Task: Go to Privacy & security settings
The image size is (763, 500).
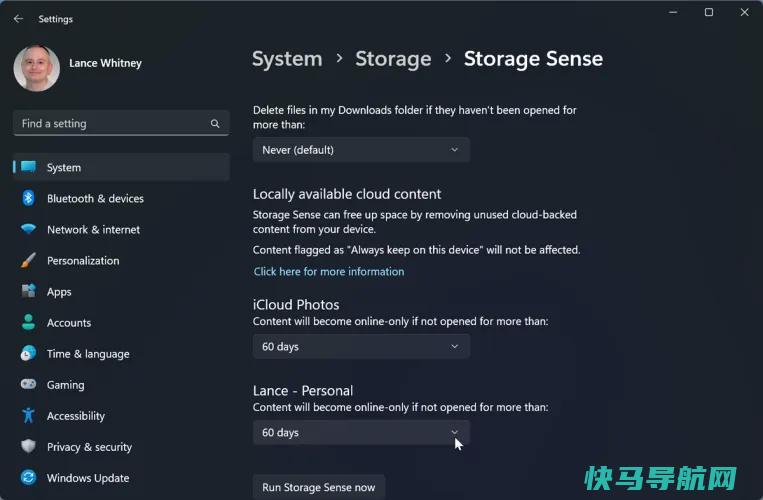Action: (x=122, y=446)
